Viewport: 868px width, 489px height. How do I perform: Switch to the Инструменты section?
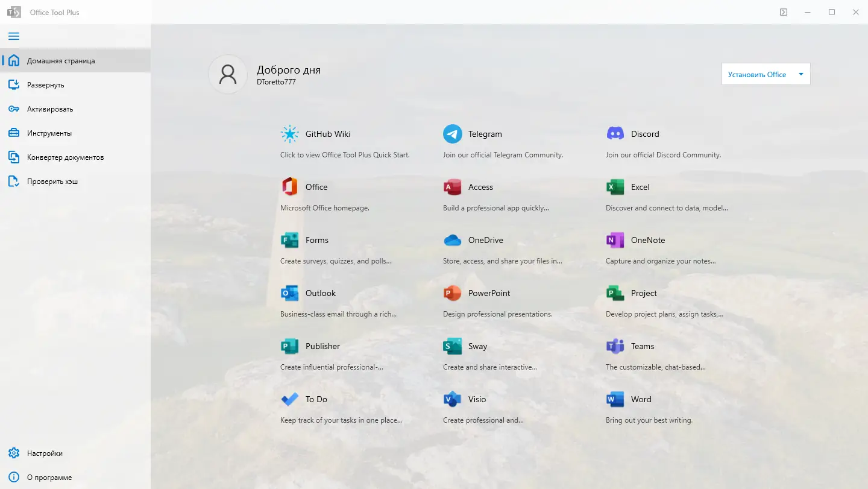point(75,133)
